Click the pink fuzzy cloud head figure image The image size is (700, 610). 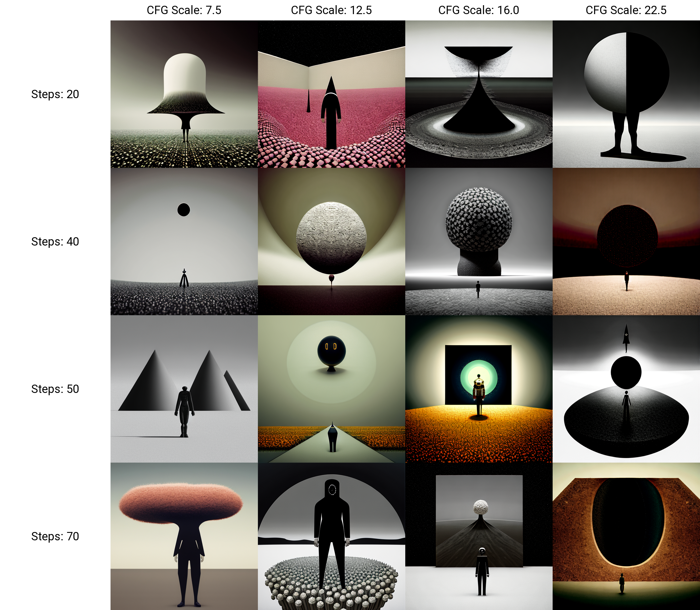pyautogui.click(x=184, y=536)
